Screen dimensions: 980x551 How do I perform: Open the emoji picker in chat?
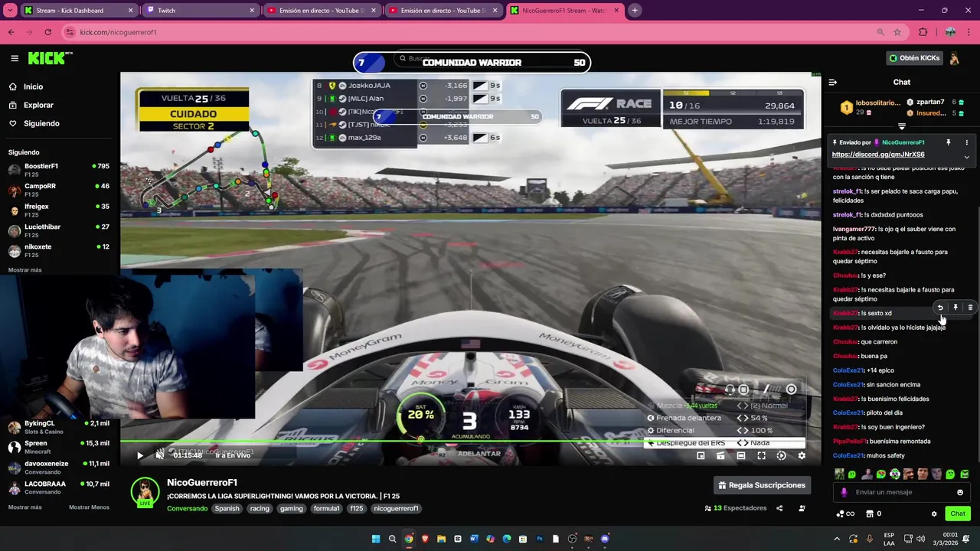point(960,492)
